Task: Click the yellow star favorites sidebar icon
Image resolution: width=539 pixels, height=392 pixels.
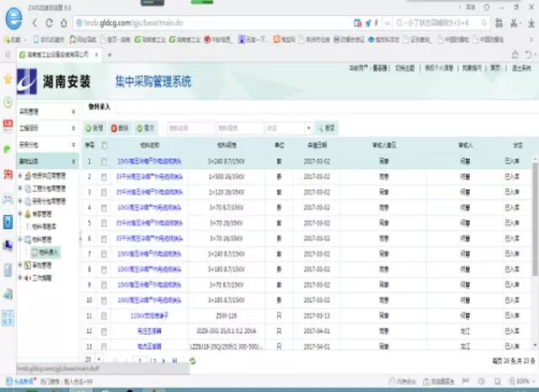Action: coord(8,79)
